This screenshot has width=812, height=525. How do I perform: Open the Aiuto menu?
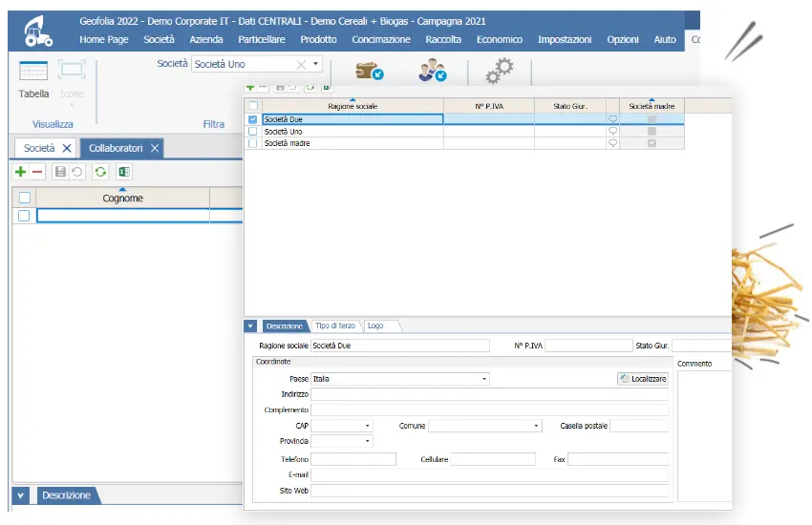tap(665, 40)
